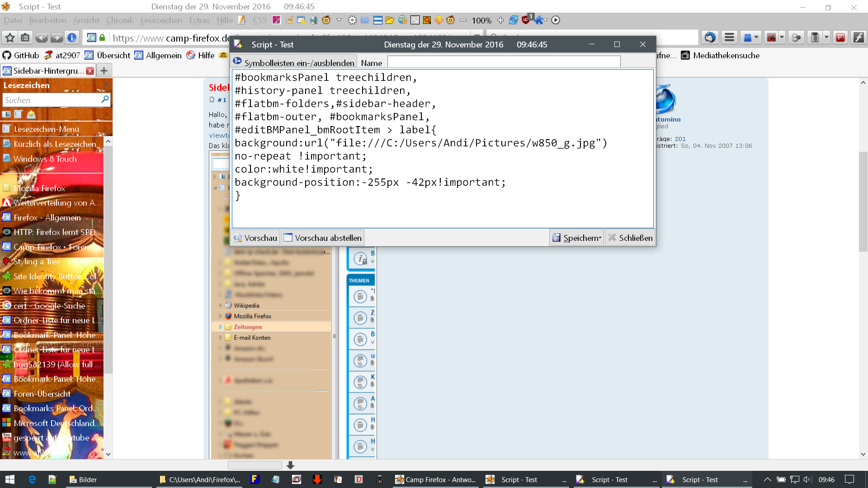Click the Schließen button
This screenshot has height=488, width=868.
(631, 238)
